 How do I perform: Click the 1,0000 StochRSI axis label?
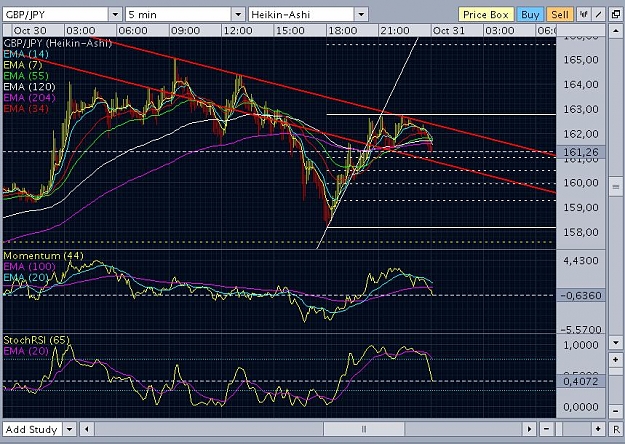tap(581, 345)
